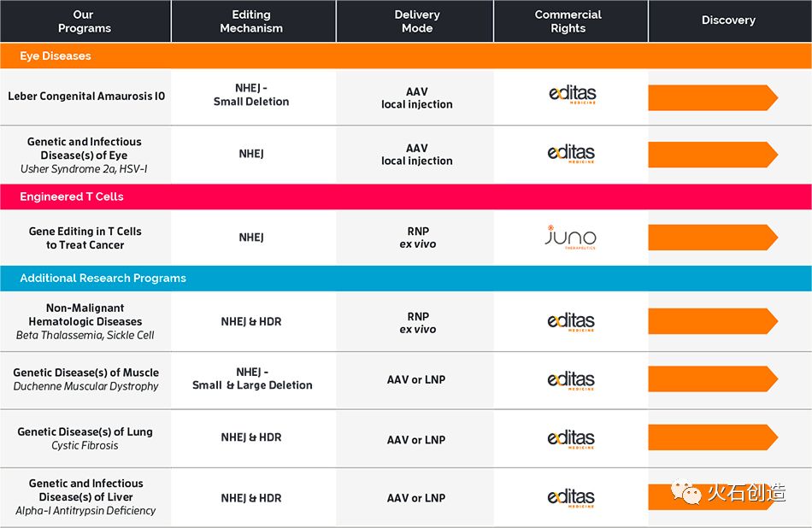812x528 pixels.
Task: Select the Additional Research Programs header
Action: tap(103, 279)
